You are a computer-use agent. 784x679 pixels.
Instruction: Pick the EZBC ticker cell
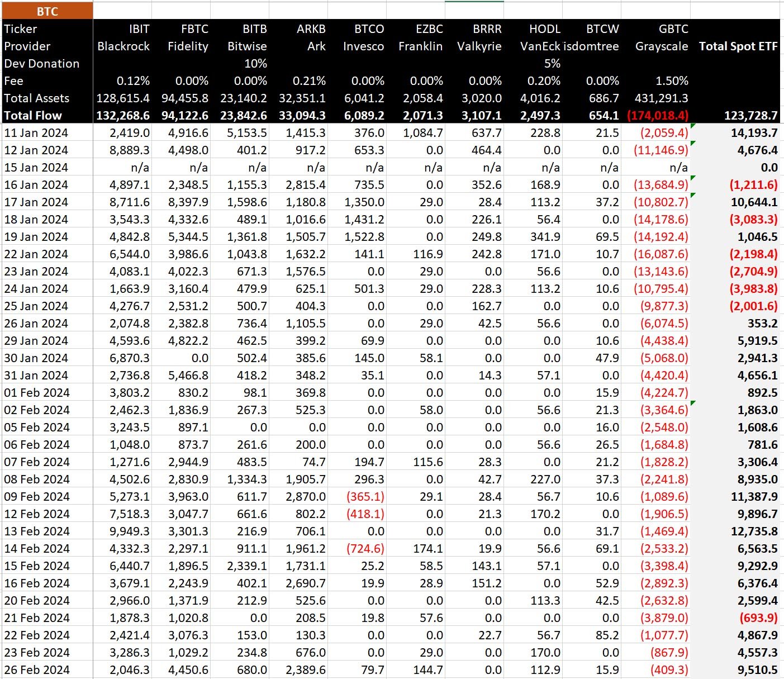click(429, 29)
